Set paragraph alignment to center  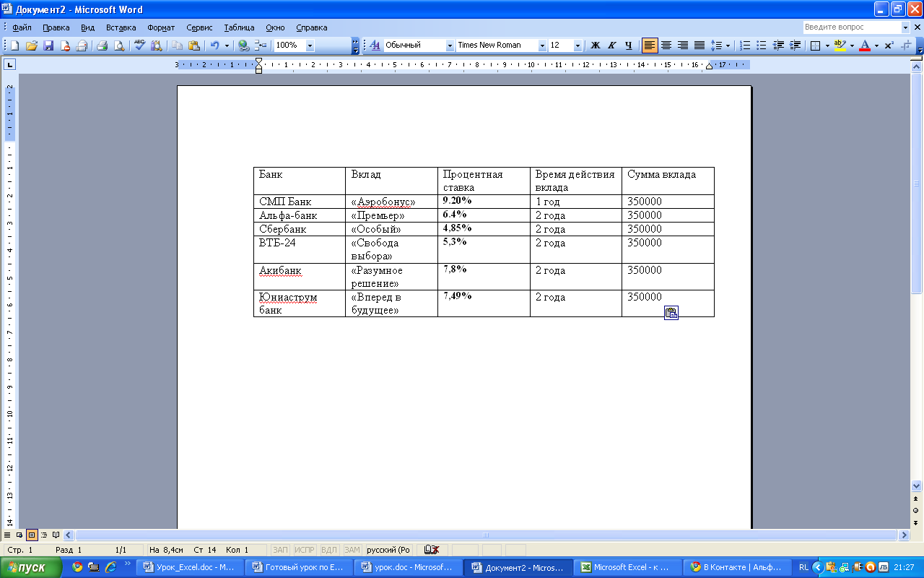666,45
